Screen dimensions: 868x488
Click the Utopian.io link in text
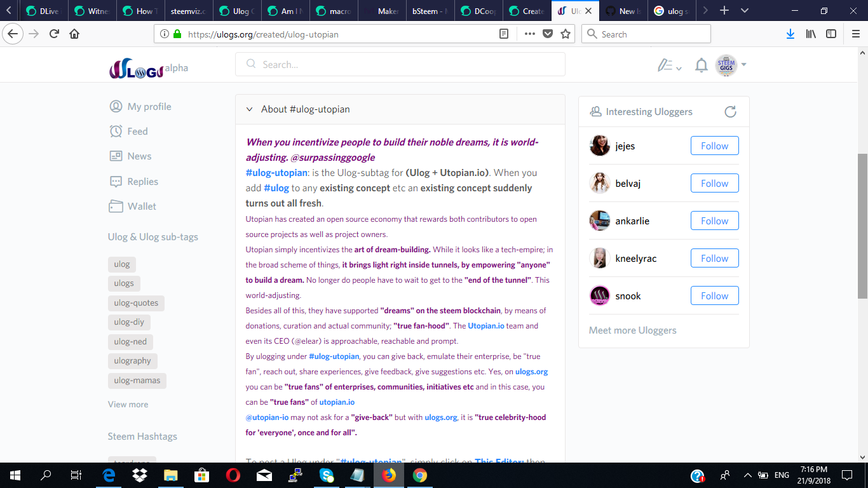pyautogui.click(x=486, y=326)
